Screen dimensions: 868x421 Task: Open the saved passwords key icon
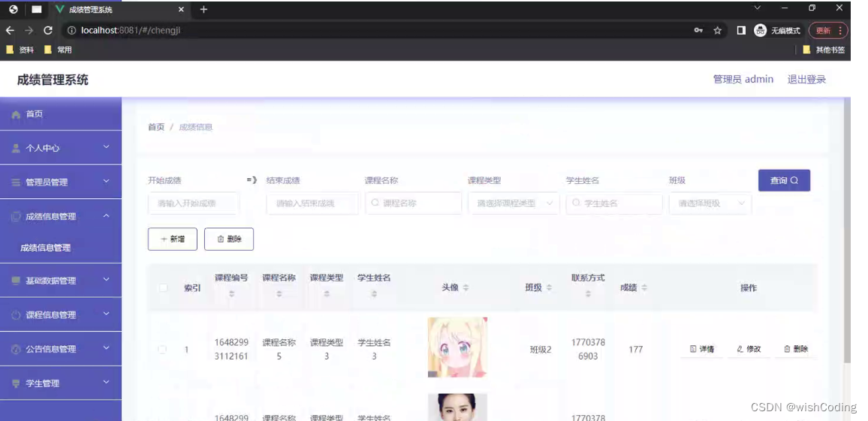[698, 31]
